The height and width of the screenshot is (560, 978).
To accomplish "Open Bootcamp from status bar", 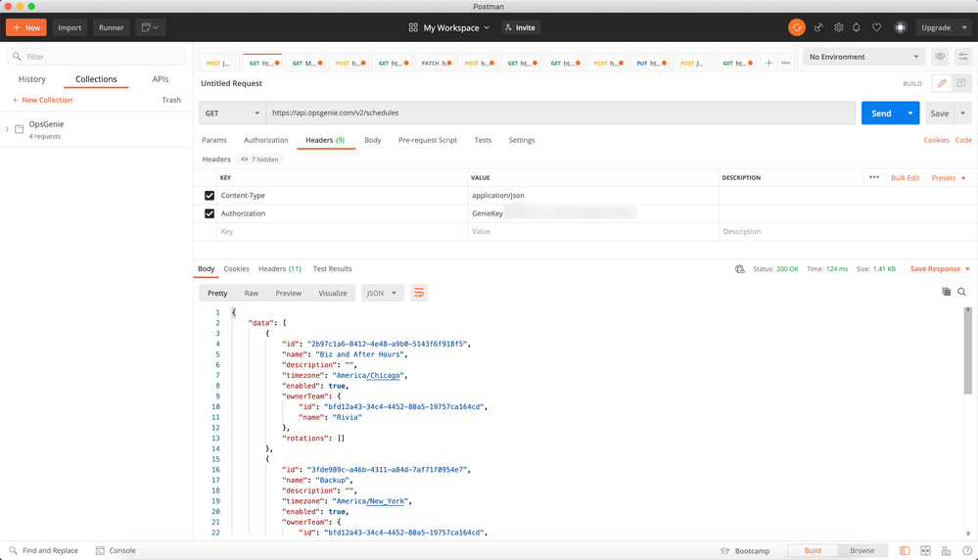I will tap(745, 551).
